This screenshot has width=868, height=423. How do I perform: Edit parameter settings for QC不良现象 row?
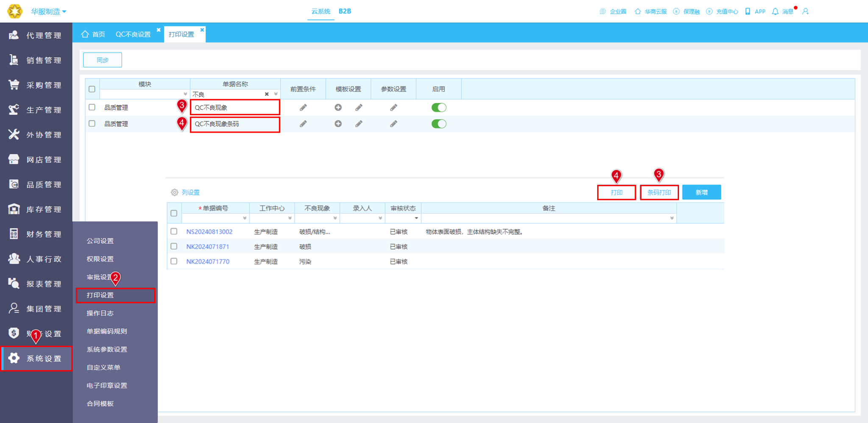tap(394, 108)
